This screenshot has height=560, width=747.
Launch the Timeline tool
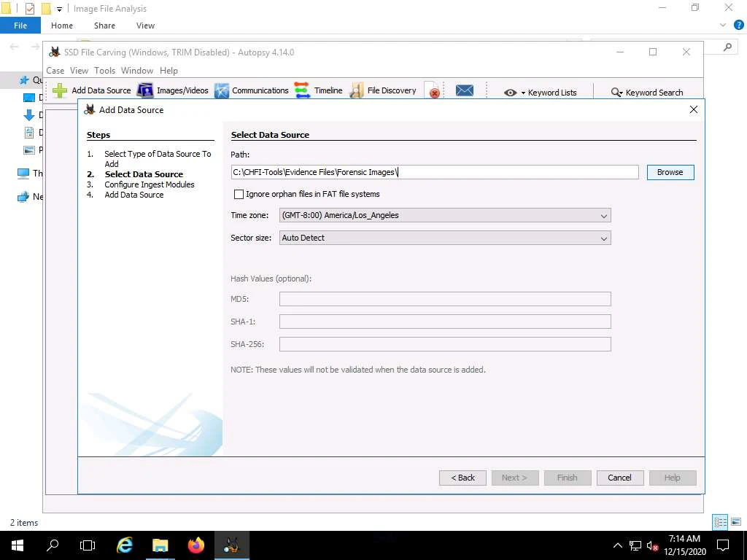click(302, 90)
